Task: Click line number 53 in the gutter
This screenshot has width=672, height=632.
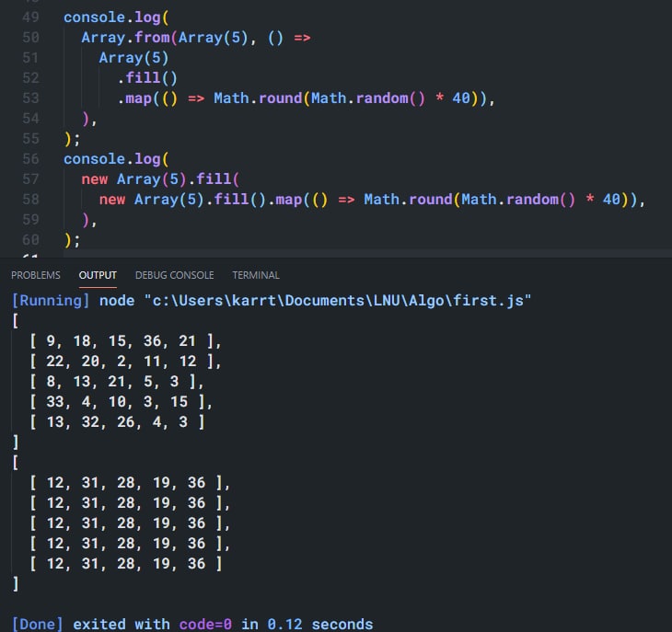Action: point(30,98)
